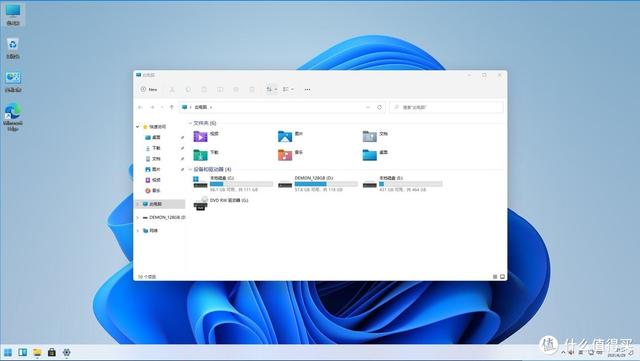This screenshot has height=361, width=640.
Task: Click the Search This PC box
Action: tap(446, 107)
